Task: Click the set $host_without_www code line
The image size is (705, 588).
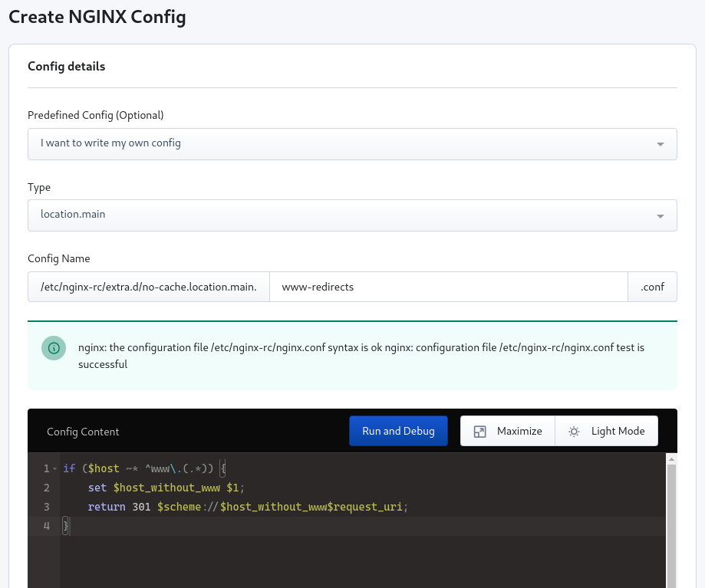Action: [166, 488]
